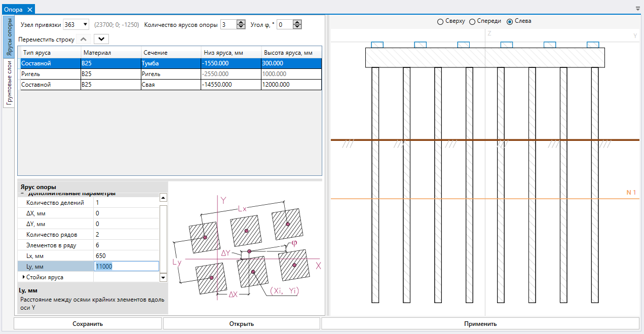The image size is (644, 334).
Task: Select Элементов в ряду property row
Action: 88,245
